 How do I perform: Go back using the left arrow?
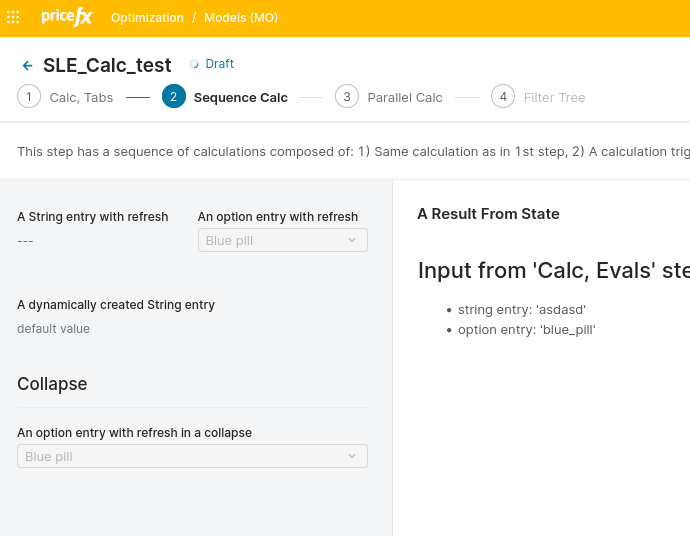pos(27,66)
